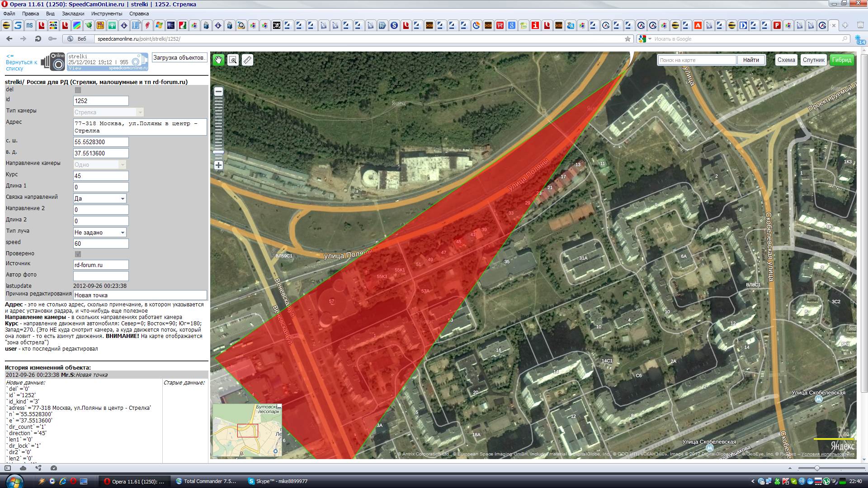868x488 pixels.
Task: Click the map zoom out minus button
Action: click(x=218, y=91)
